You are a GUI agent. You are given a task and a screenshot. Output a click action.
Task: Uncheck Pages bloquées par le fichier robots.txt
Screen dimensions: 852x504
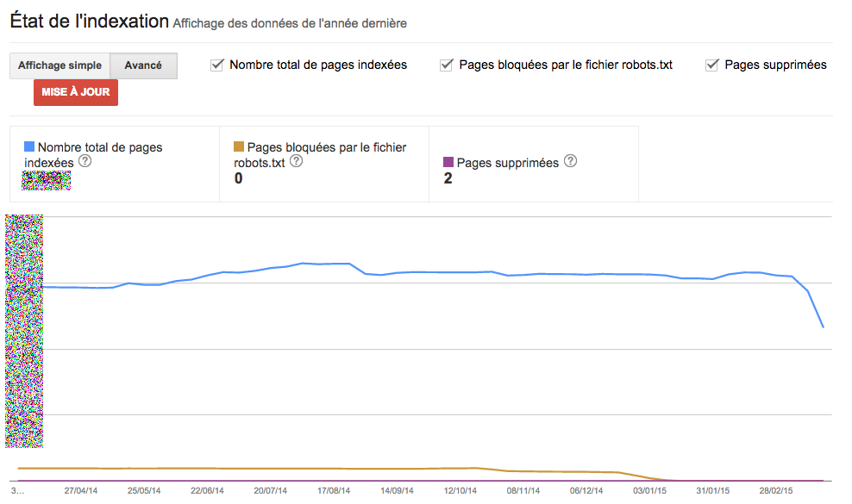[x=447, y=65]
